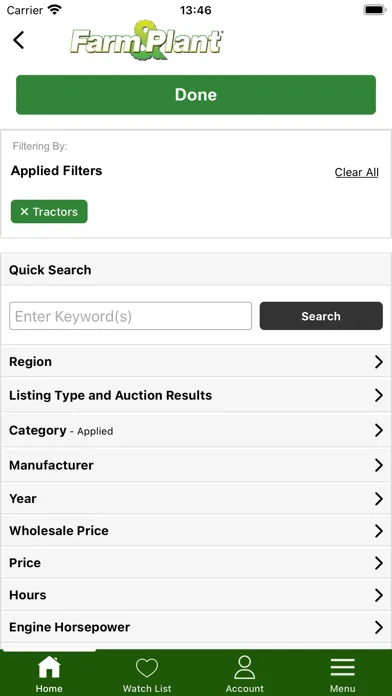Click the dark Search button
The height and width of the screenshot is (696, 392).
point(321,316)
